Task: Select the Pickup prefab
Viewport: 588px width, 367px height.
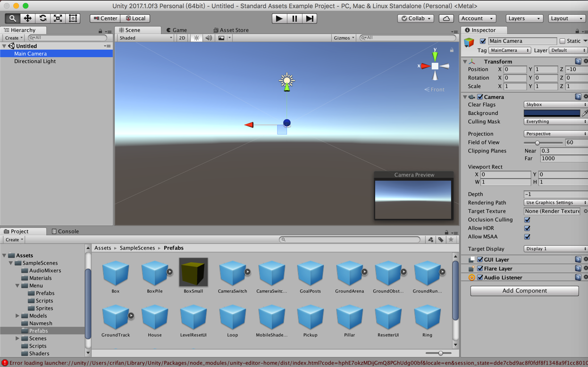Action: click(310, 321)
